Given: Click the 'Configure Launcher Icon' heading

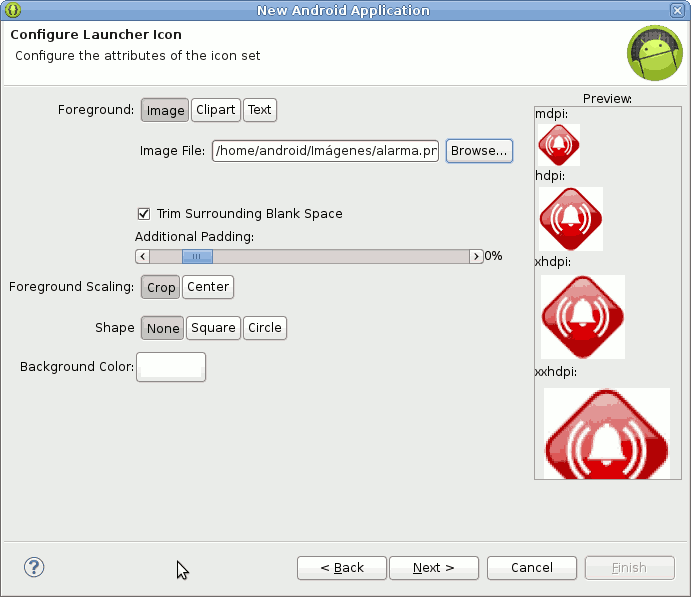Looking at the screenshot, I should (x=96, y=35).
